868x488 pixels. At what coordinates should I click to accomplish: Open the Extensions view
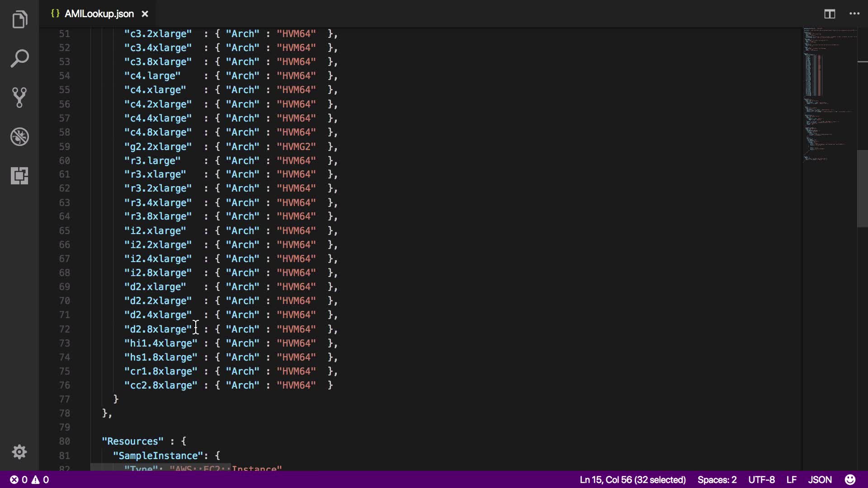point(19,175)
